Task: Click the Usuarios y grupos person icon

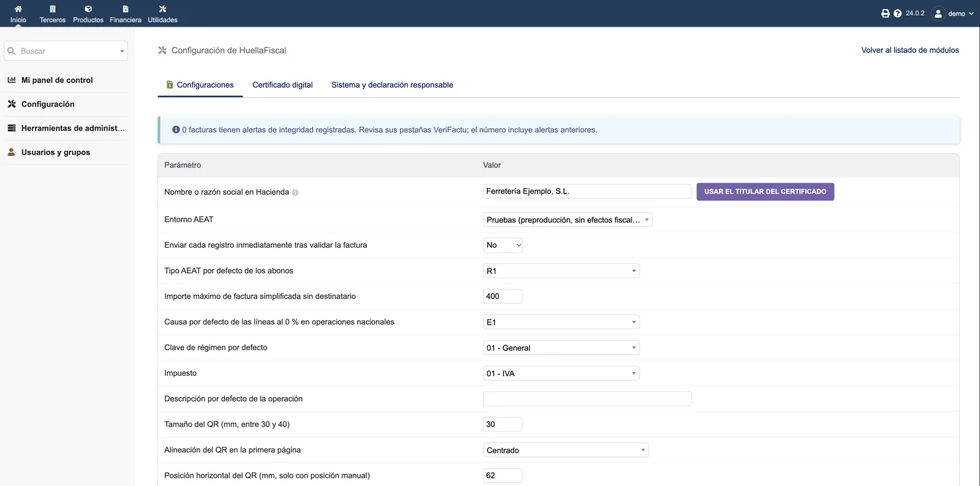Action: [x=12, y=152]
